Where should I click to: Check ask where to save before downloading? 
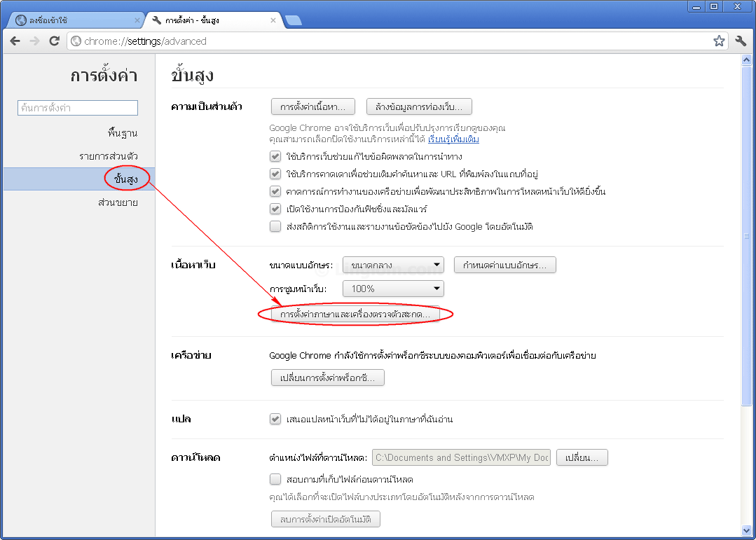pos(275,480)
